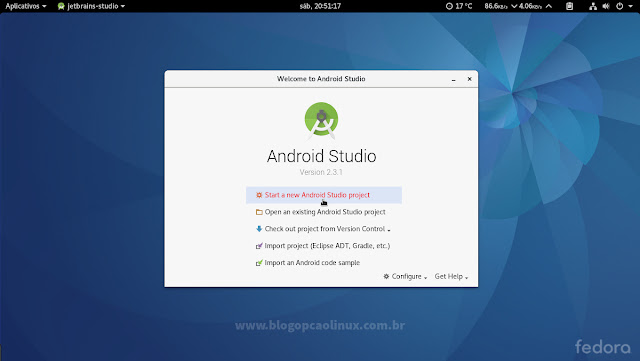Image resolution: width=640 pixels, height=361 pixels.
Task: Minimize the Welcome to Android Studio window
Action: 453,79
